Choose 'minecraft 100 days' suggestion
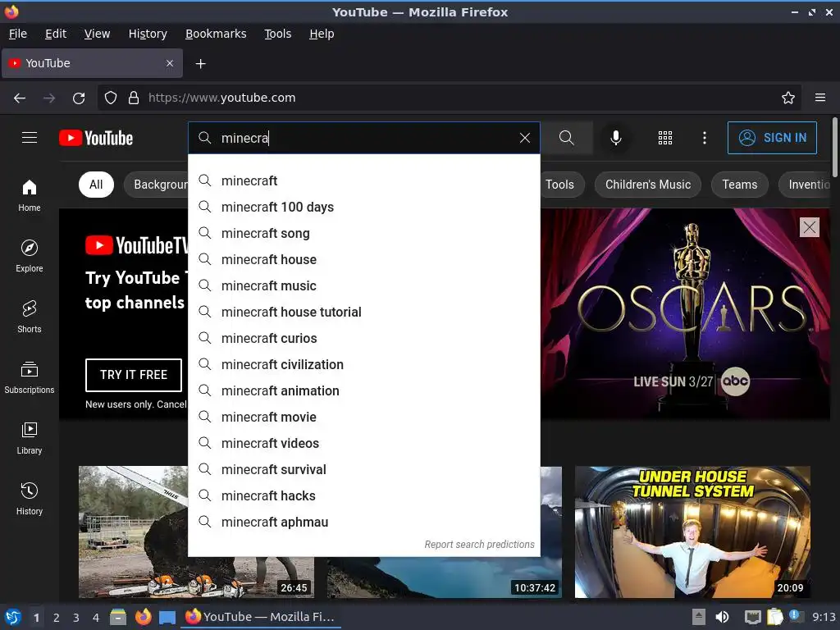Screen dimensions: 840x630 point(364,207)
